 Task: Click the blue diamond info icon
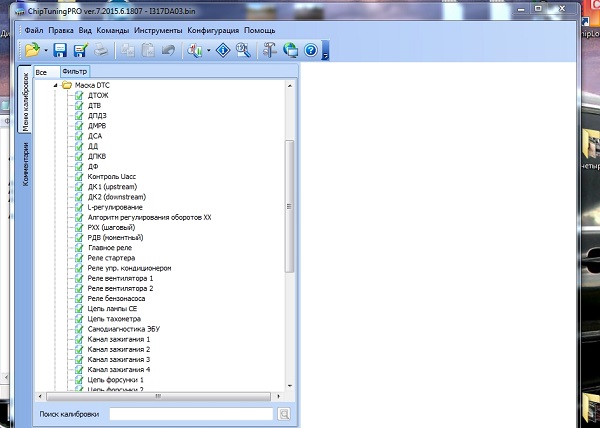coord(223,50)
